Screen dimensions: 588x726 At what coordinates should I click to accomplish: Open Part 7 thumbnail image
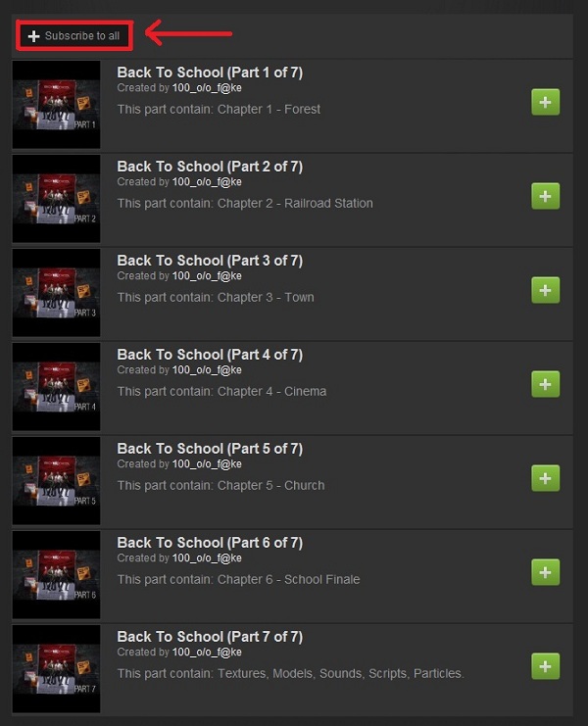56,668
